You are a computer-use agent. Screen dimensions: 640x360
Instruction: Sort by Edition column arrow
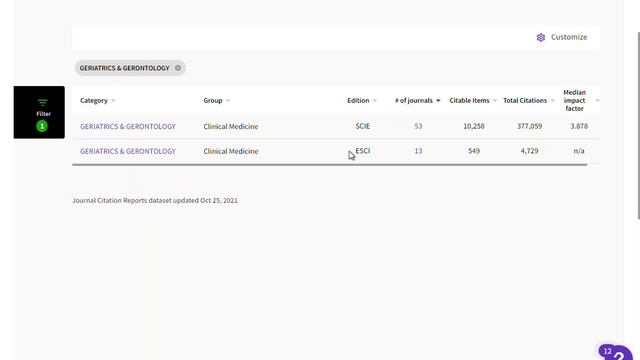(x=374, y=101)
